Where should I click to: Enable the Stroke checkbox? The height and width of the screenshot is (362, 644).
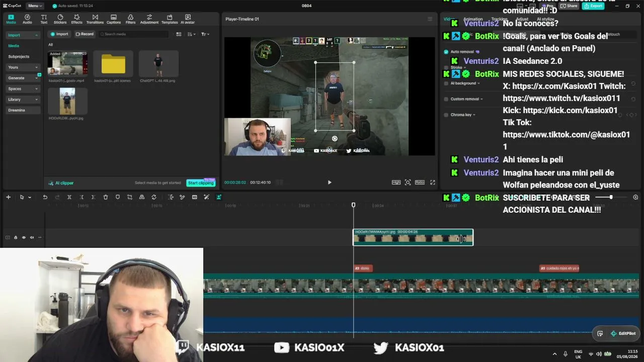pos(446,67)
